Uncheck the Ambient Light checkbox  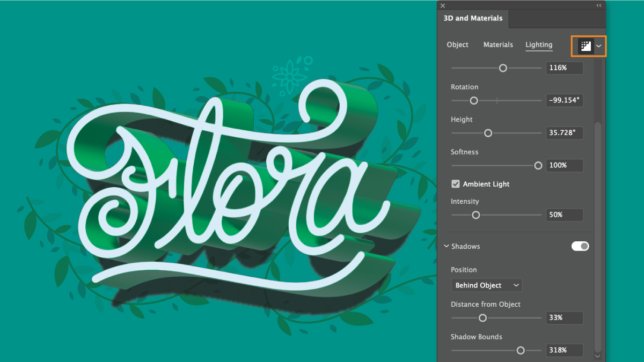coord(456,184)
